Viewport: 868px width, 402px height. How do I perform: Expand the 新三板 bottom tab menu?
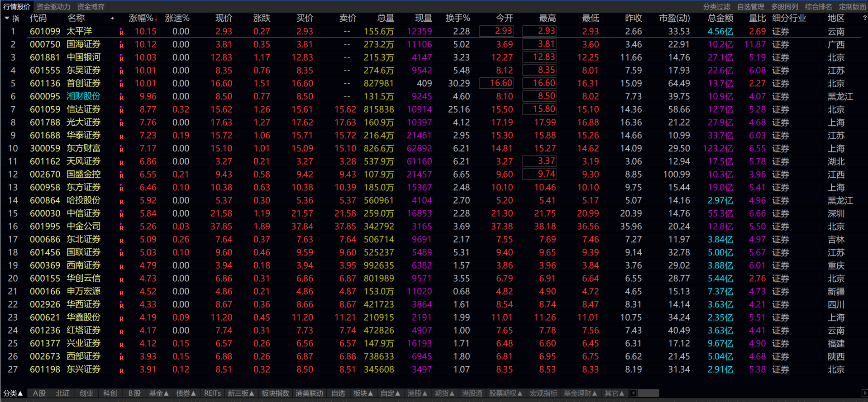[x=241, y=393]
